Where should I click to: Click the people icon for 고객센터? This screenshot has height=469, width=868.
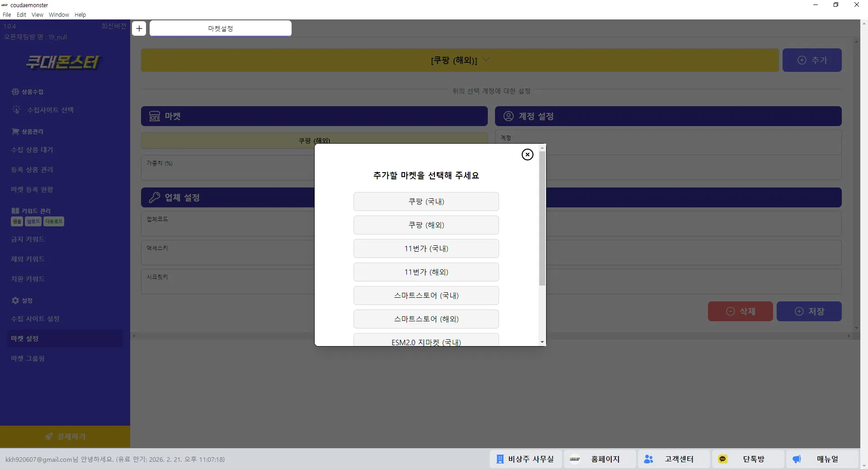[x=648, y=459]
